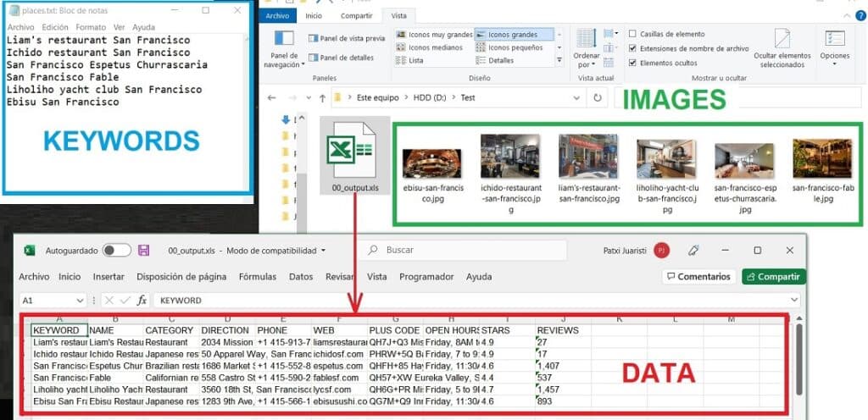
Task: Uncheck Elementos ocultos checkbox
Action: (632, 63)
